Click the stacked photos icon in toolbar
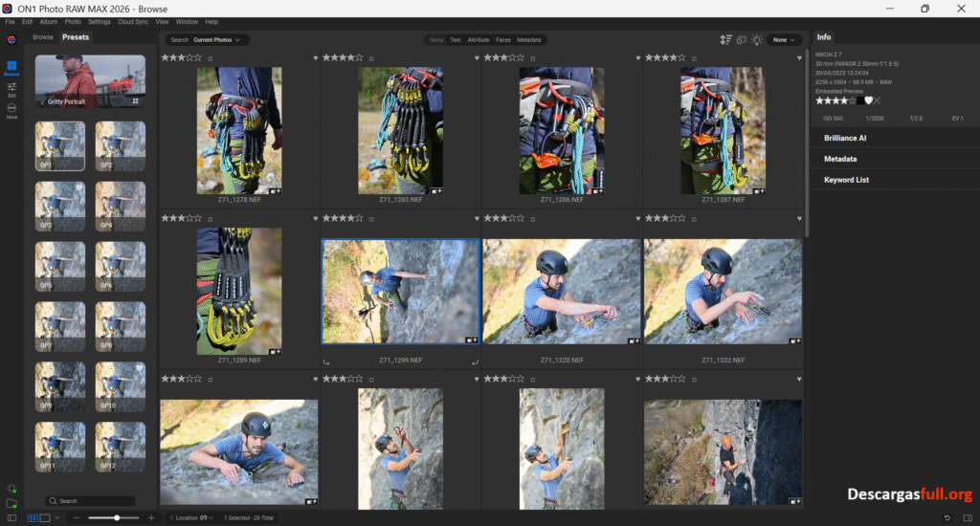This screenshot has width=980, height=526. (x=742, y=39)
